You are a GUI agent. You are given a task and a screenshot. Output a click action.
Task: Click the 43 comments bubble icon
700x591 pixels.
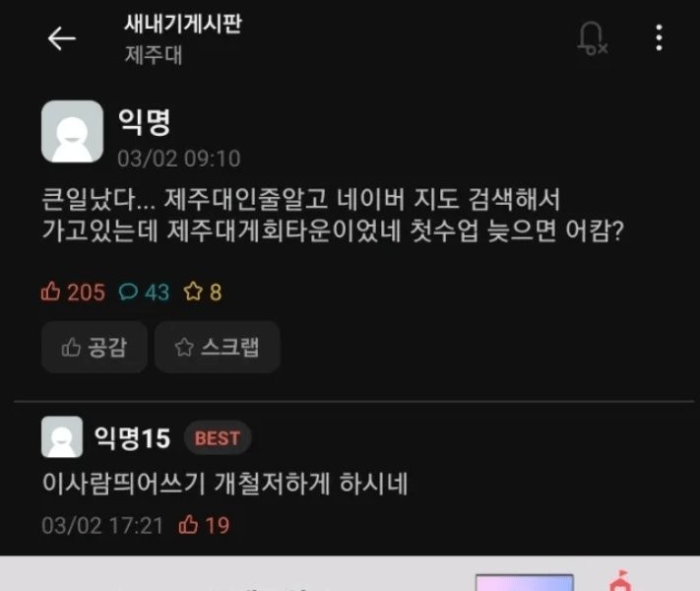click(128, 292)
